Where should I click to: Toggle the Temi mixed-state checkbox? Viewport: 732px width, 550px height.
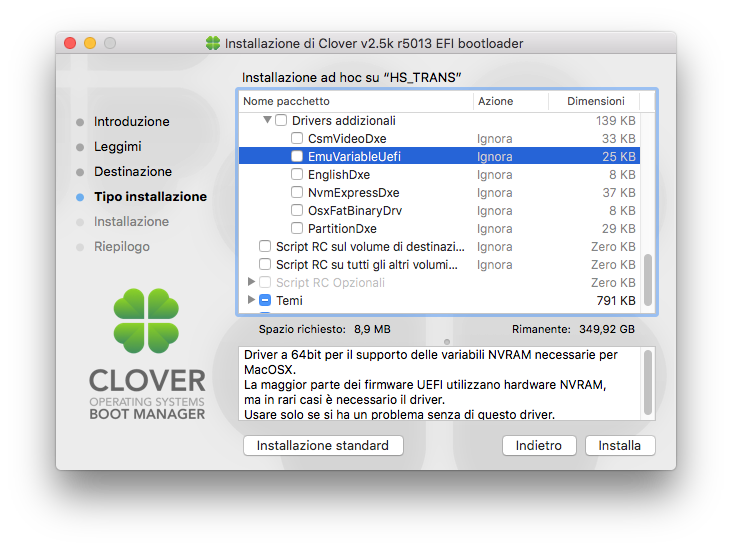(x=265, y=300)
